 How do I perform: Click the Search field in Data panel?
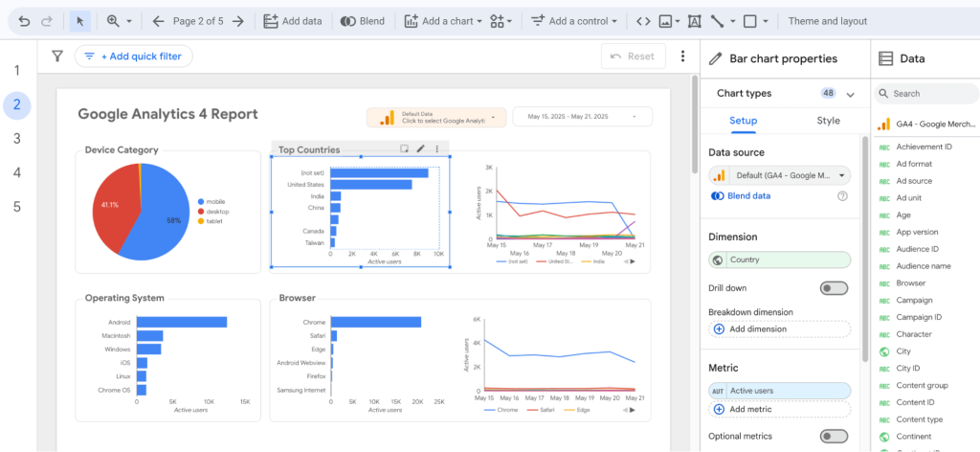(x=926, y=94)
